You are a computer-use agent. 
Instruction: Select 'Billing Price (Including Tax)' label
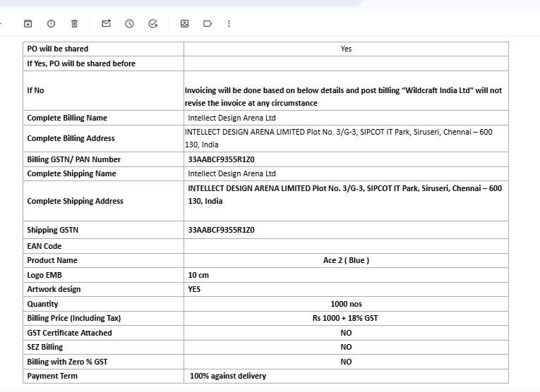pos(74,318)
